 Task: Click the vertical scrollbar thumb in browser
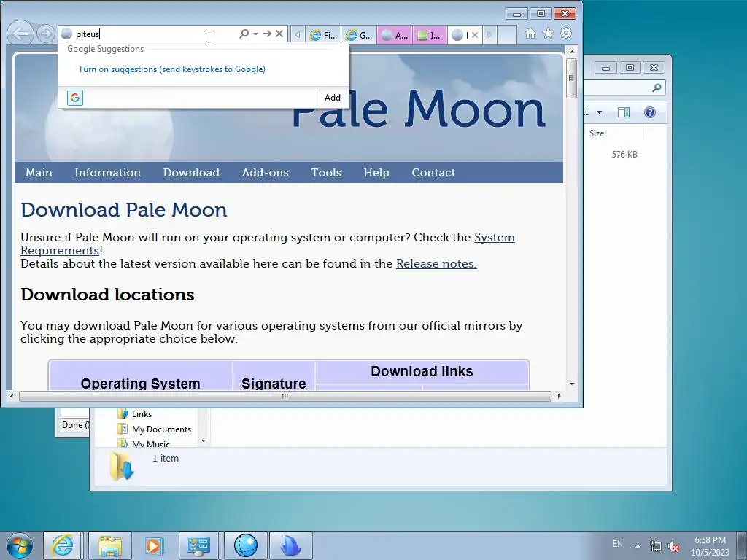[x=572, y=78]
